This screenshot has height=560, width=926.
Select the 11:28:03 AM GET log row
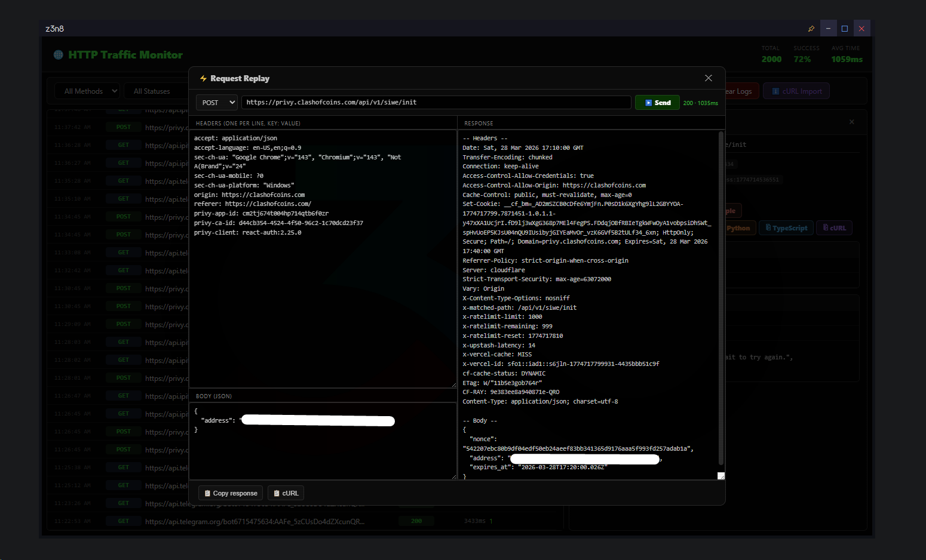pos(118,342)
